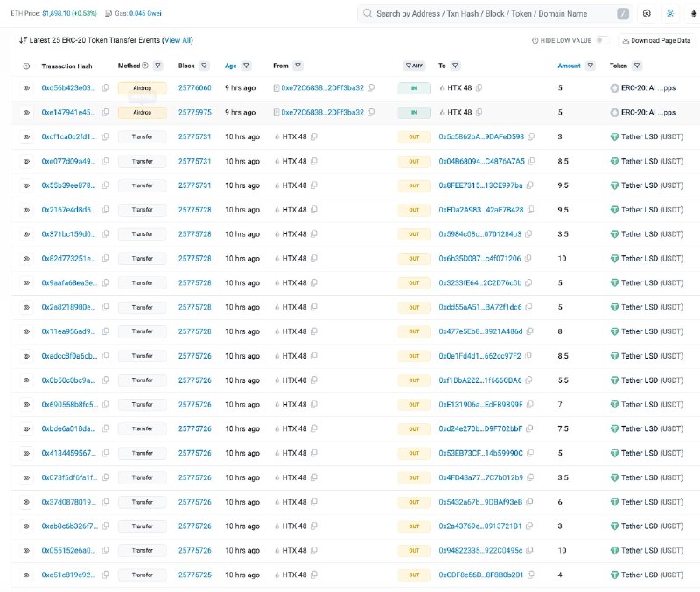Click info icon in table header
700x592 pixels.
pyautogui.click(x=26, y=66)
